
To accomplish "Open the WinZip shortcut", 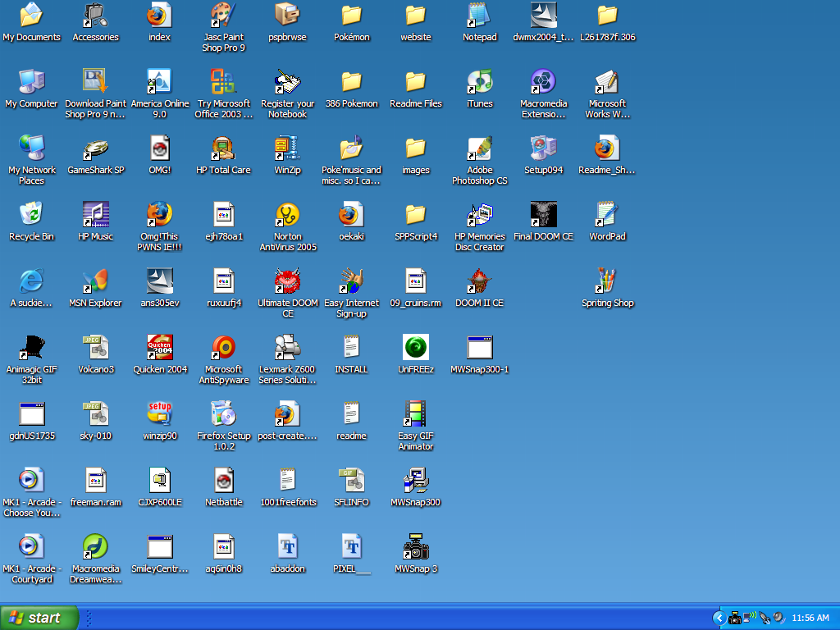I will (287, 148).
